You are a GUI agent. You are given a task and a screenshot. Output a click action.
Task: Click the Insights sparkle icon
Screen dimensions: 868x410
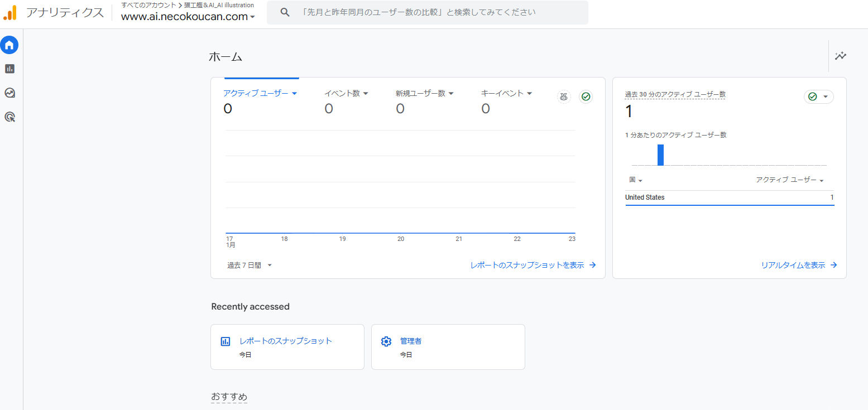point(840,56)
